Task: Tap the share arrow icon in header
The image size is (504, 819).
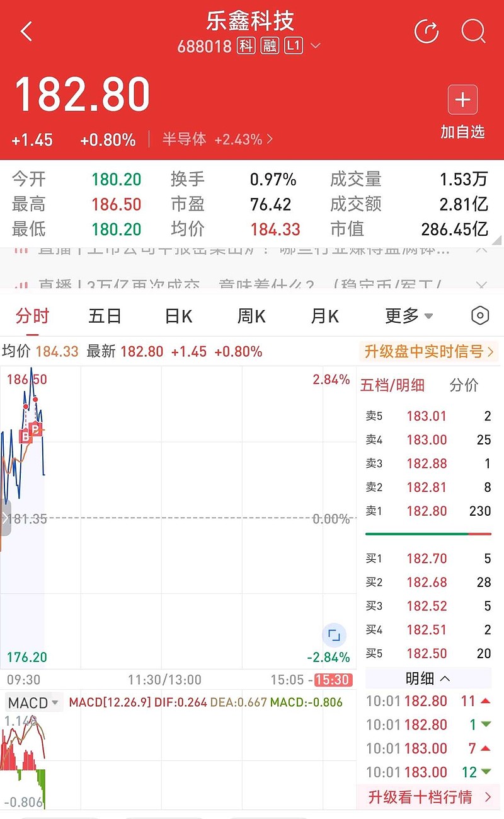Action: coord(427,31)
